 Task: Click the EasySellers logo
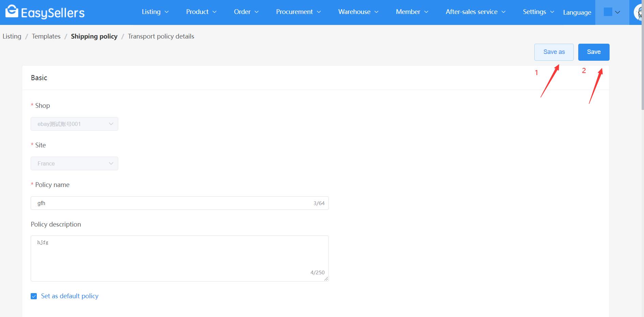tap(45, 12)
